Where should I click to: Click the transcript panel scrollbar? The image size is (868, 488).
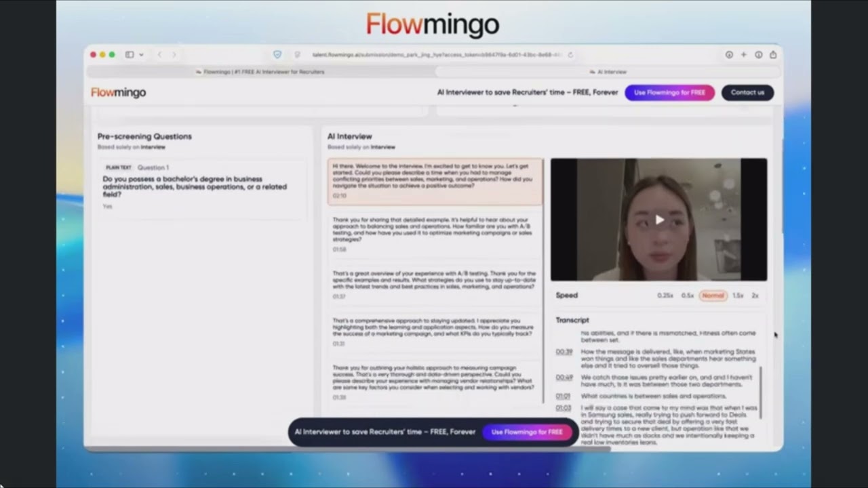pyautogui.click(x=759, y=392)
